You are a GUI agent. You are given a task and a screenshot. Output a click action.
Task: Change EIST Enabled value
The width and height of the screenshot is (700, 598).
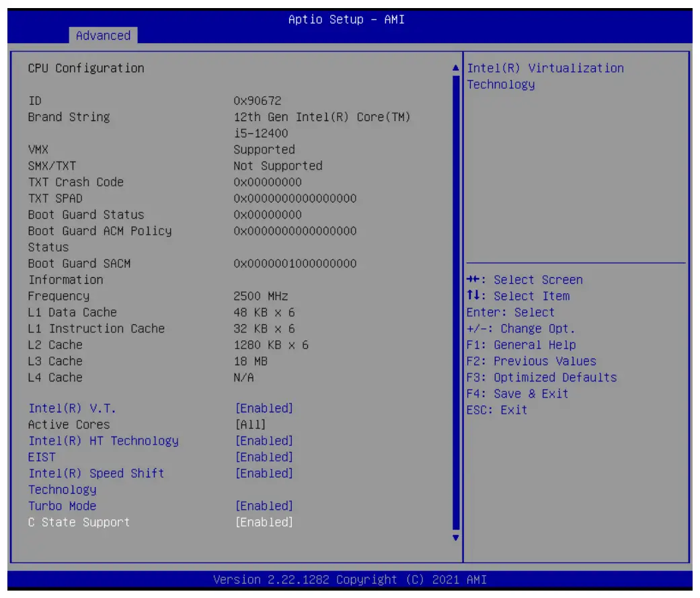264,457
